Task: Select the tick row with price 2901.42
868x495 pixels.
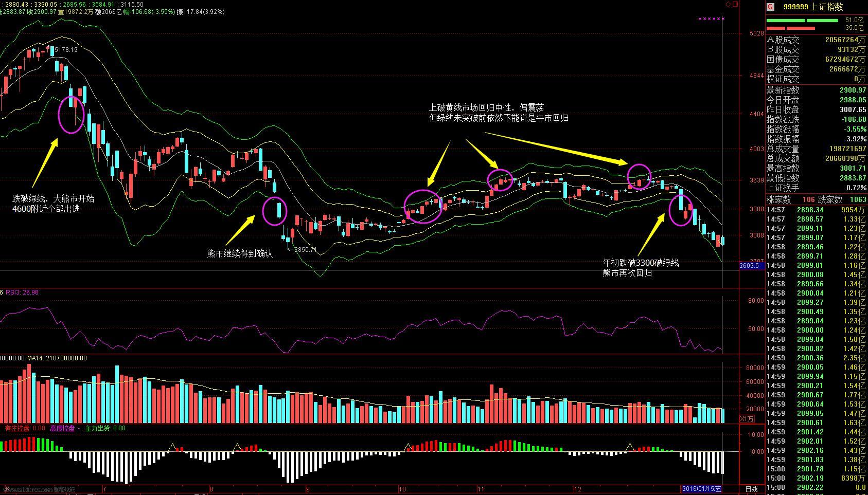Action: tap(816, 432)
